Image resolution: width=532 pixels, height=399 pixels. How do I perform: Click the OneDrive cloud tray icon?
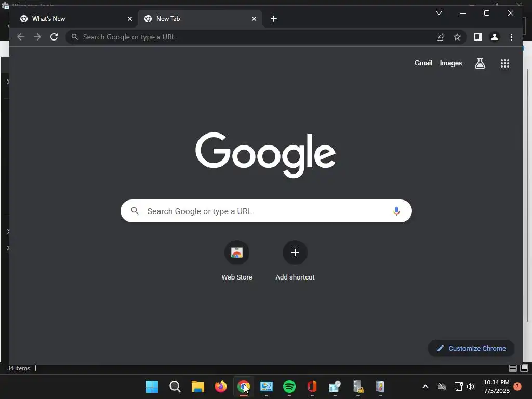coord(442,387)
